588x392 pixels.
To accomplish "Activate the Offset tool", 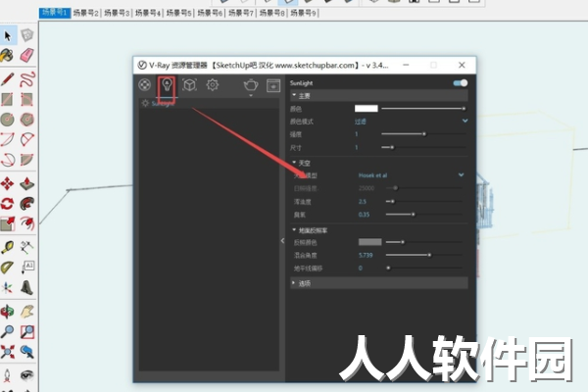I will tap(27, 223).
